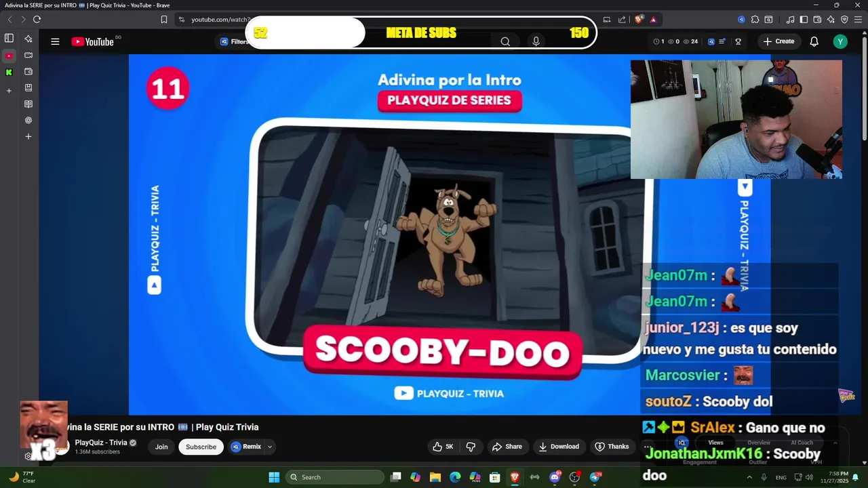This screenshot has width=868, height=488.
Task: Open Task View on taskbar
Action: (x=396, y=477)
